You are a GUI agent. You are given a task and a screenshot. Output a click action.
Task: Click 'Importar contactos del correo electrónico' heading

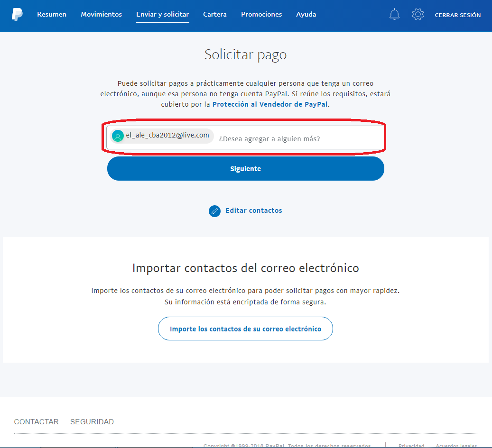pyautogui.click(x=246, y=268)
